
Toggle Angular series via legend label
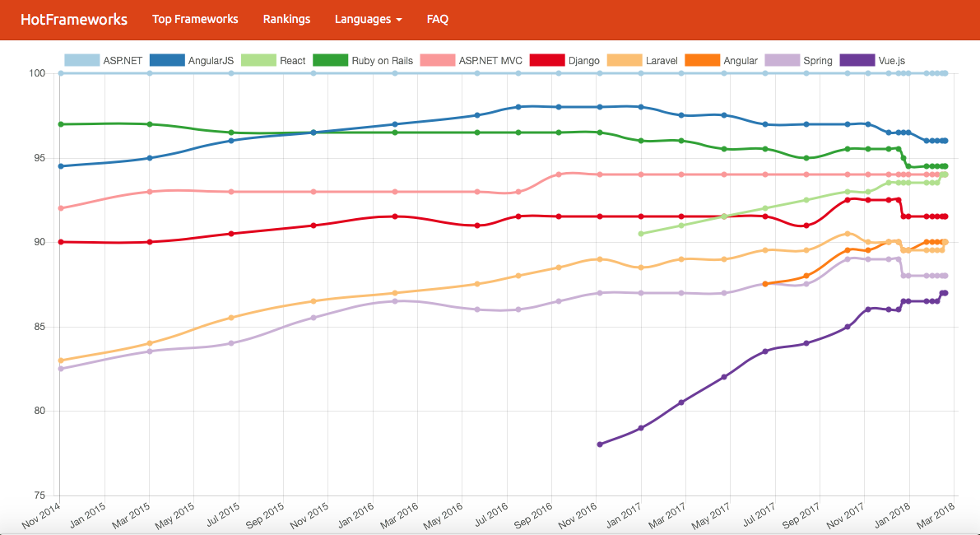(741, 61)
